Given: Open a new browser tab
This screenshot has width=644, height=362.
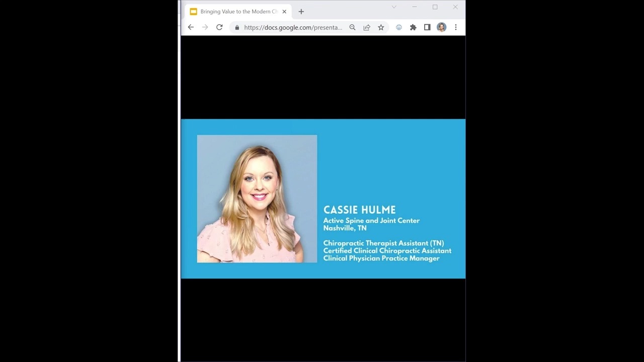Looking at the screenshot, I should (301, 12).
